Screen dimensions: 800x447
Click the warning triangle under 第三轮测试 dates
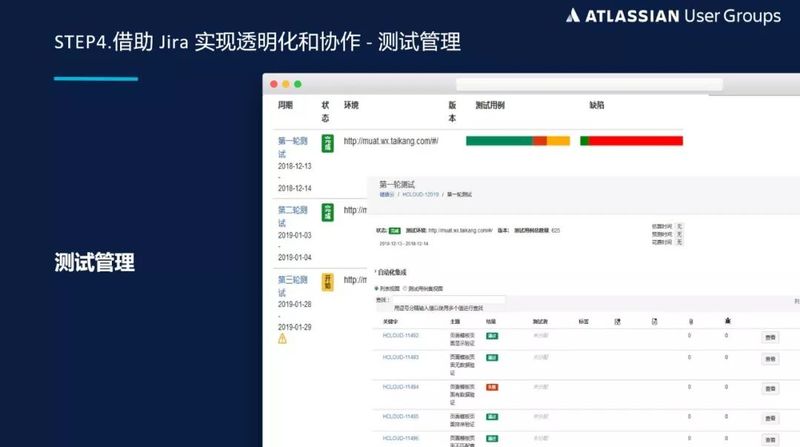point(282,339)
